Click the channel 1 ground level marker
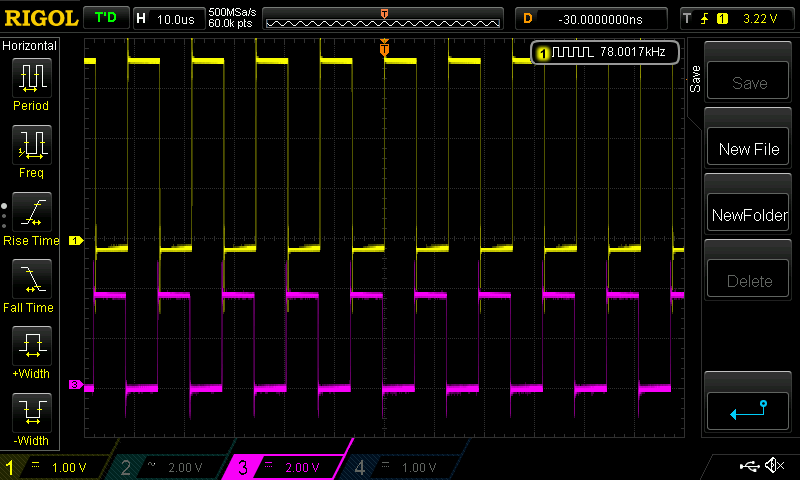The height and width of the screenshot is (480, 800). [x=76, y=240]
